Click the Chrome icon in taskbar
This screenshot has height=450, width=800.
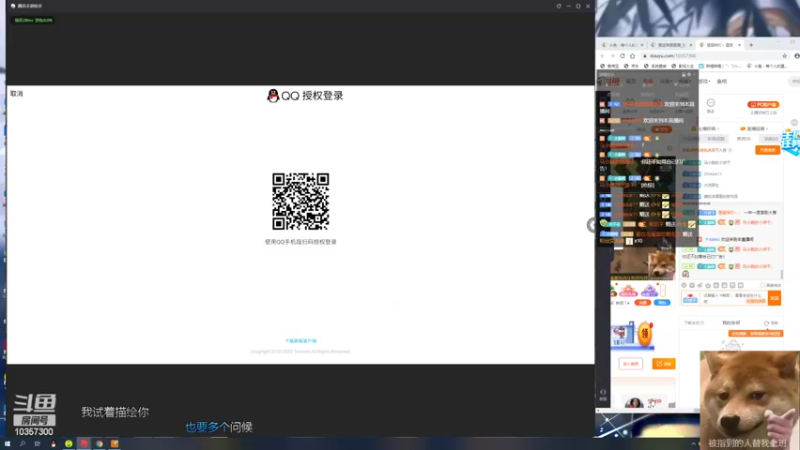(99, 444)
